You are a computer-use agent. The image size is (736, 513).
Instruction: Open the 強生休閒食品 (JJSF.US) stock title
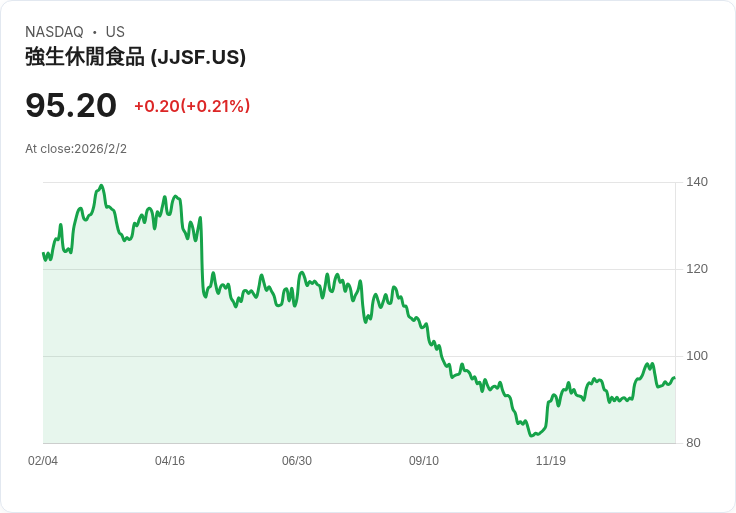[x=135, y=57]
